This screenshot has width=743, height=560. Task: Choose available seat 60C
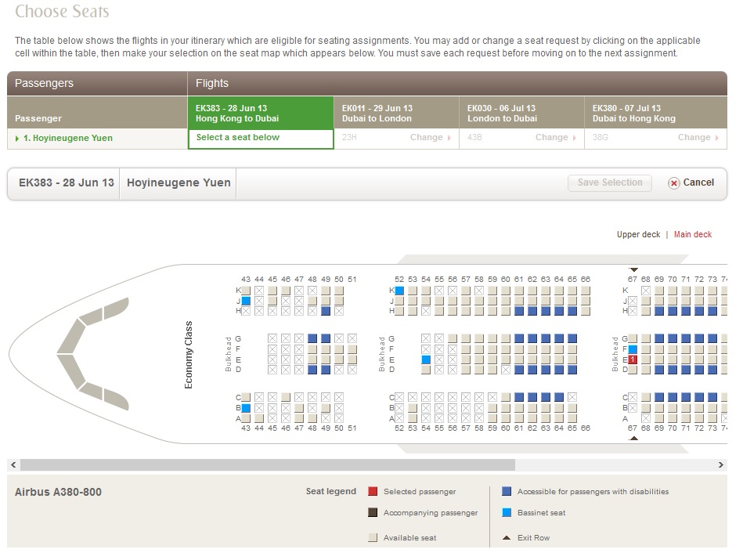tap(506, 398)
